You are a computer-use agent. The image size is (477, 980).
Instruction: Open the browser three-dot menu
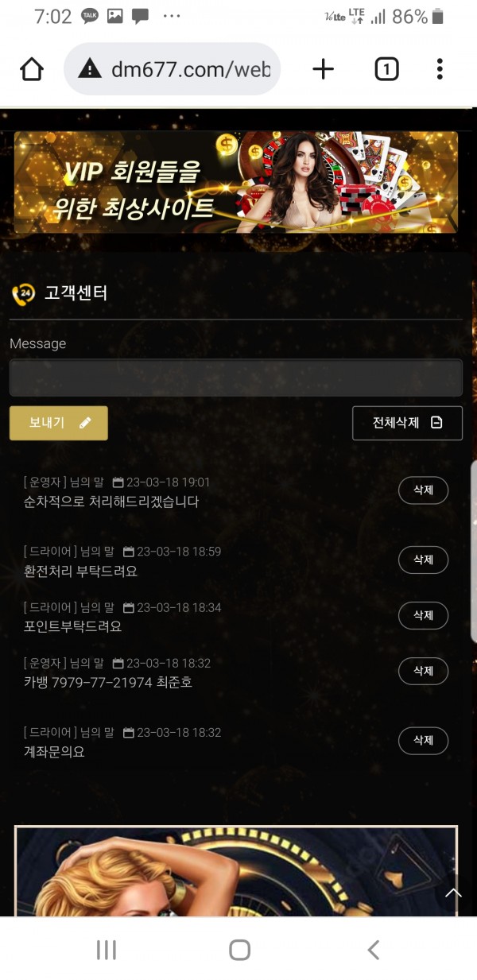tap(440, 69)
